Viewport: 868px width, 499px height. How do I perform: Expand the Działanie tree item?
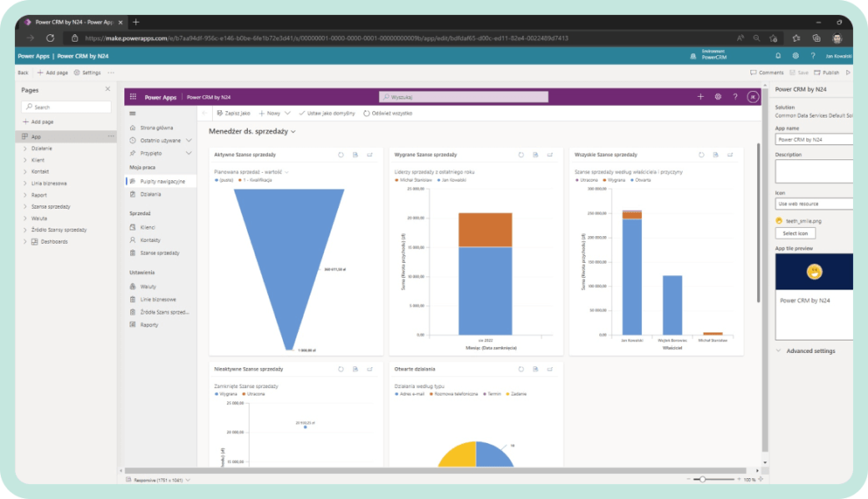[x=25, y=149]
